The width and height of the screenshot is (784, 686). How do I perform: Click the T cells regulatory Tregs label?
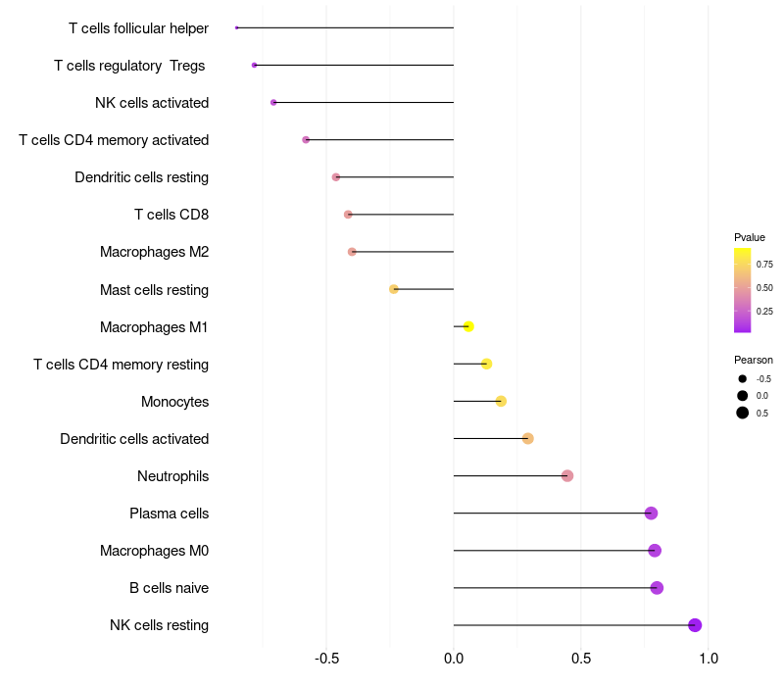[129, 66]
